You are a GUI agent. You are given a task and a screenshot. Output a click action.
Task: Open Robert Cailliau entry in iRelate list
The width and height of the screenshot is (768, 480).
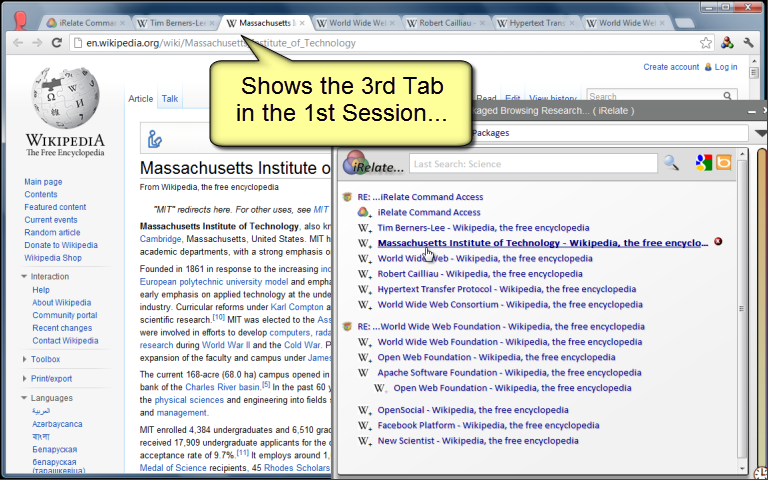pos(480,274)
